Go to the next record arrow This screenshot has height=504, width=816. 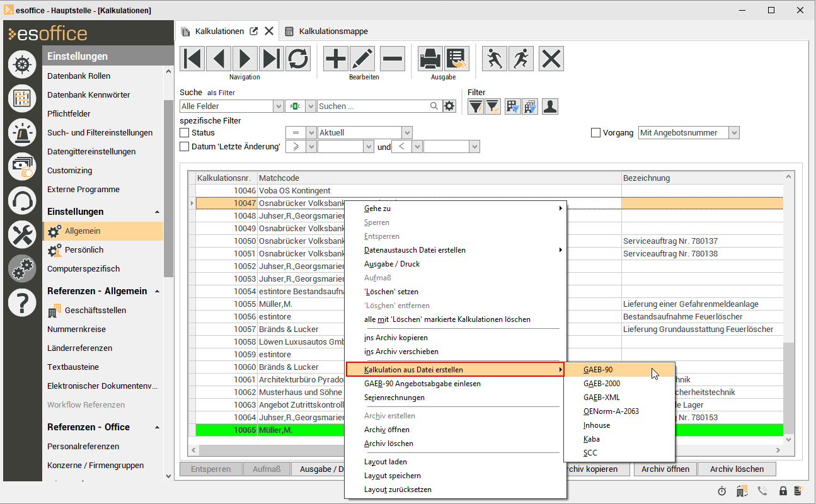coord(245,59)
